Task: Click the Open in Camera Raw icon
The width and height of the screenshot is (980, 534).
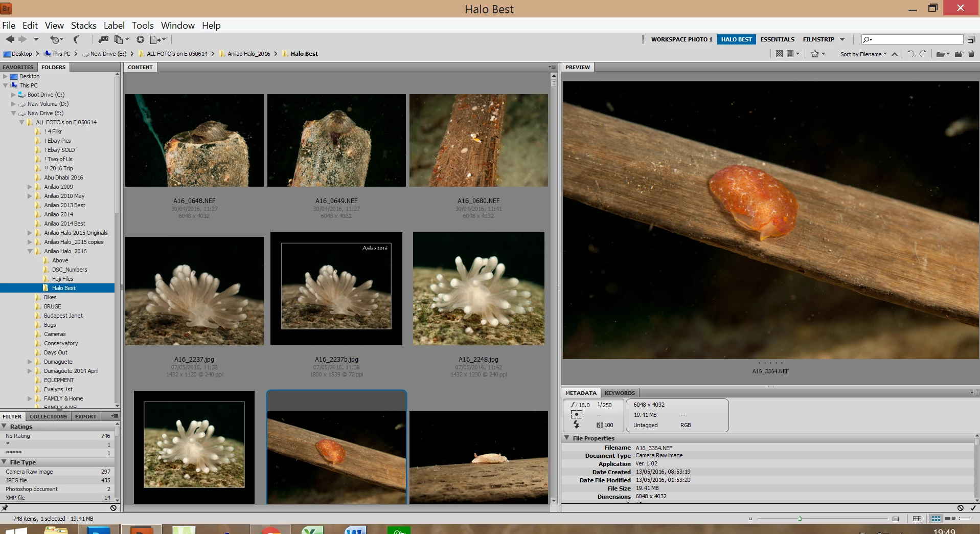Action: (140, 39)
